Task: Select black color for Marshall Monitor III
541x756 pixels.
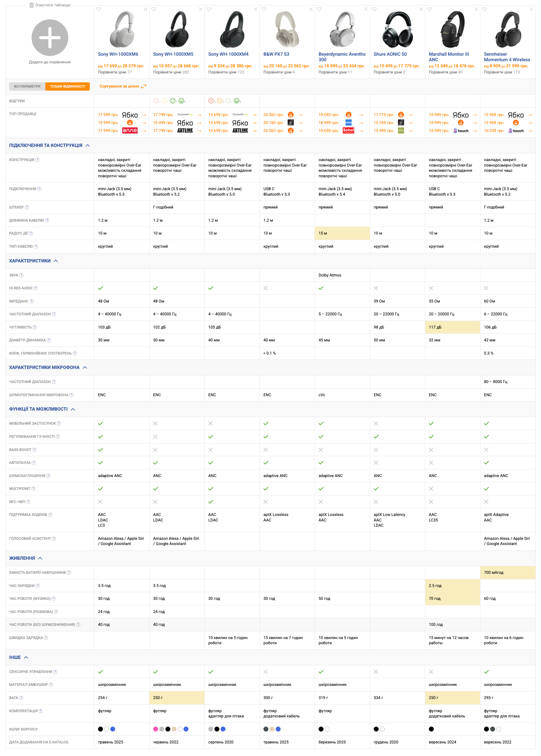Action: pos(431,729)
